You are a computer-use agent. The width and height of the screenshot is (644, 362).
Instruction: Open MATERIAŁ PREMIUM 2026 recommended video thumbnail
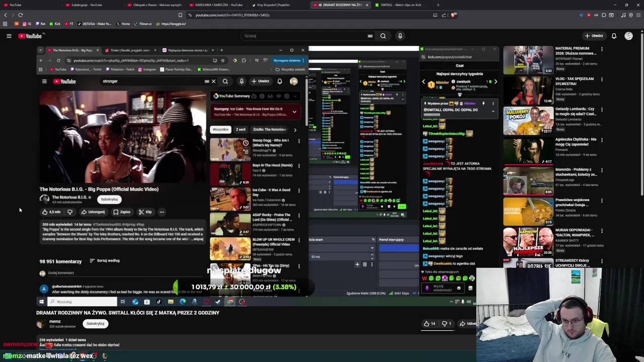[x=528, y=60]
